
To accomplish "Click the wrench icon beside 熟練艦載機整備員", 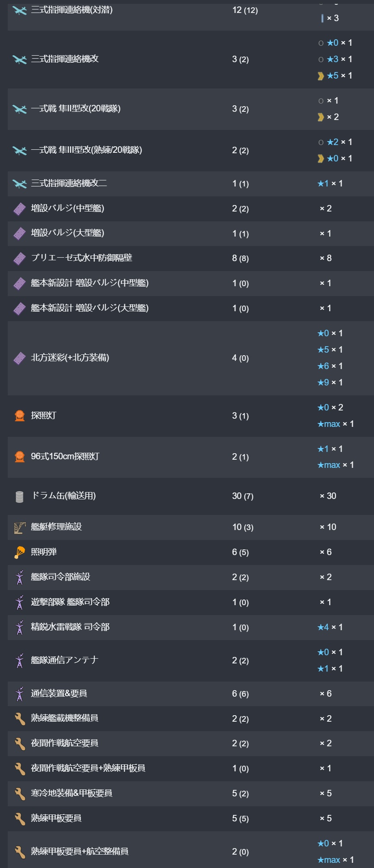I will point(19,719).
